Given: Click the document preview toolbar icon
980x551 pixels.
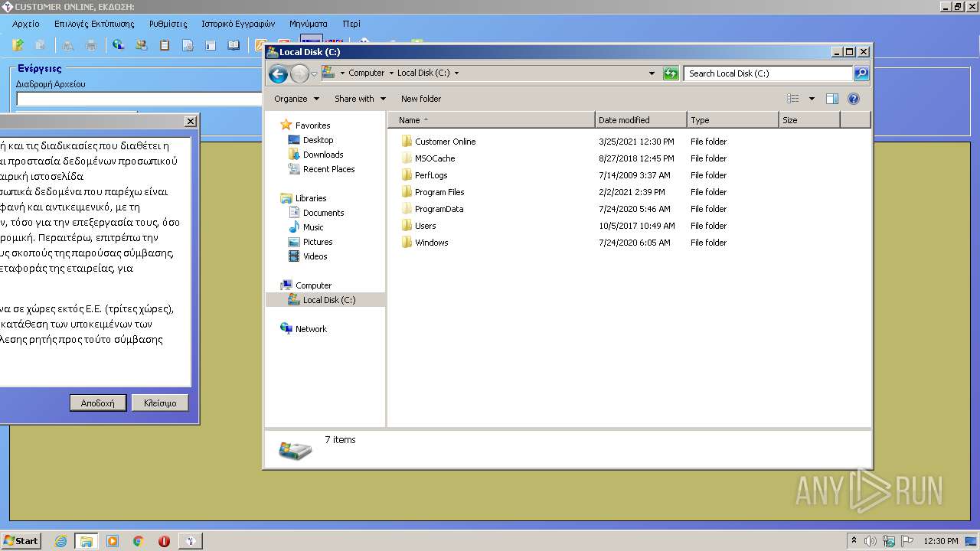Looking at the screenshot, I should coord(188,45).
